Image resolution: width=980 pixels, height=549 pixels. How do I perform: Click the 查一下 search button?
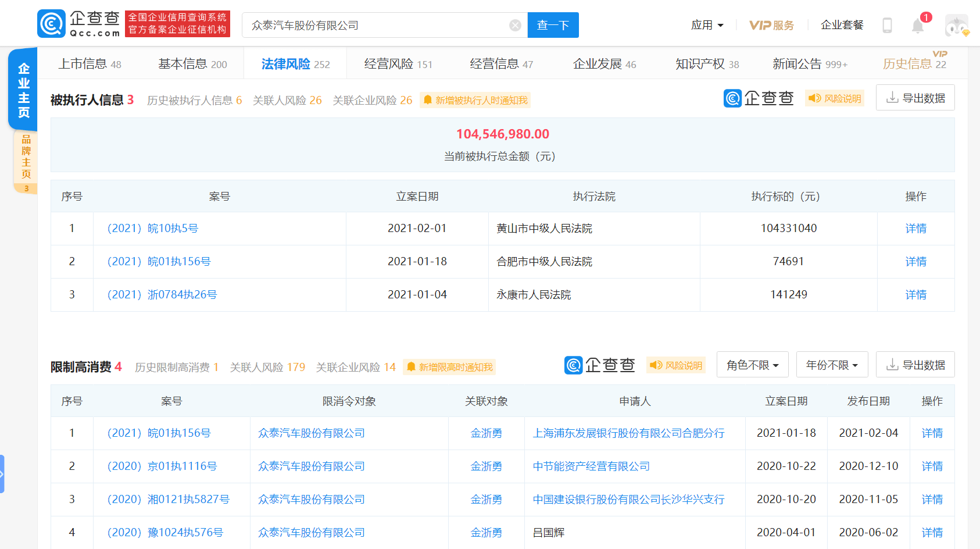pos(553,25)
